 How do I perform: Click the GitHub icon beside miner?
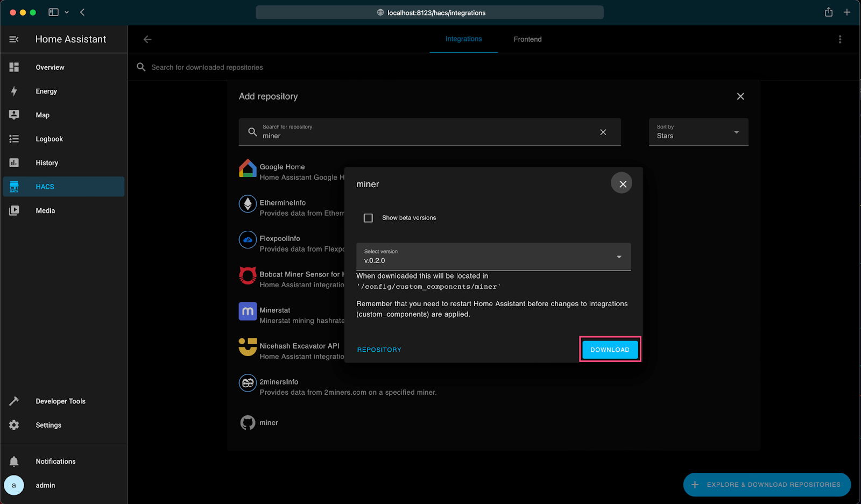pyautogui.click(x=248, y=423)
